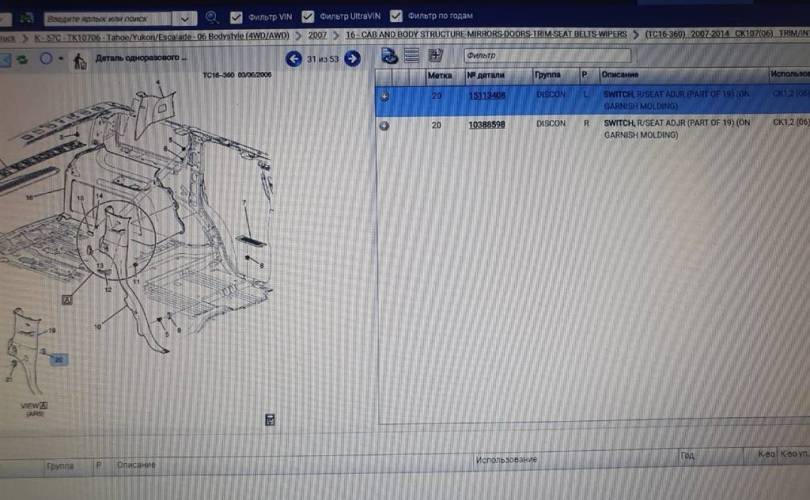This screenshot has height=500, width=810.
Task: Open the 2007 year breadcrumb
Action: [x=317, y=35]
